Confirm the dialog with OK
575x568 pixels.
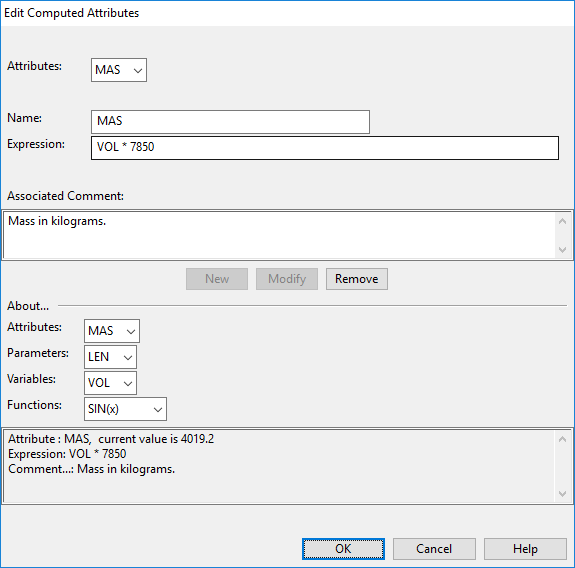pos(343,549)
